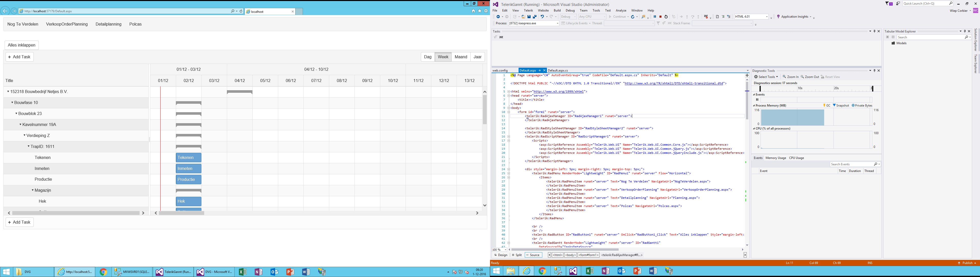980x277 pixels.
Task: Click the Alles inklappen button
Action: pyautogui.click(x=22, y=45)
